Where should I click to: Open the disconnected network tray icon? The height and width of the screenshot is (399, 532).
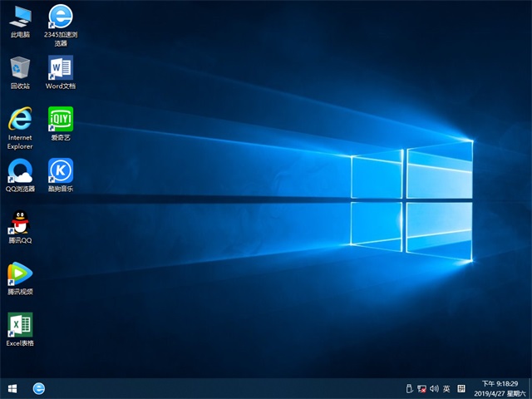coord(421,388)
